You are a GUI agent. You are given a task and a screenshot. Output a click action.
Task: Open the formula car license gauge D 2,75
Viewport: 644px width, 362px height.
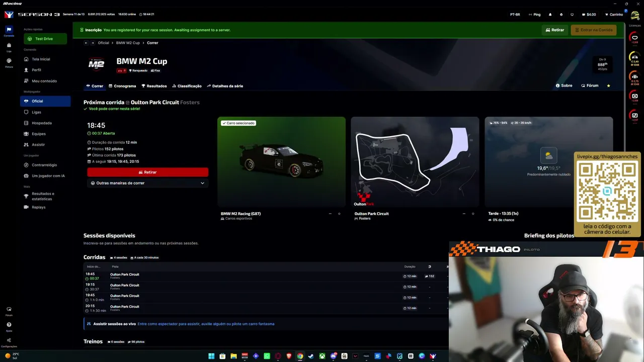[634, 78]
